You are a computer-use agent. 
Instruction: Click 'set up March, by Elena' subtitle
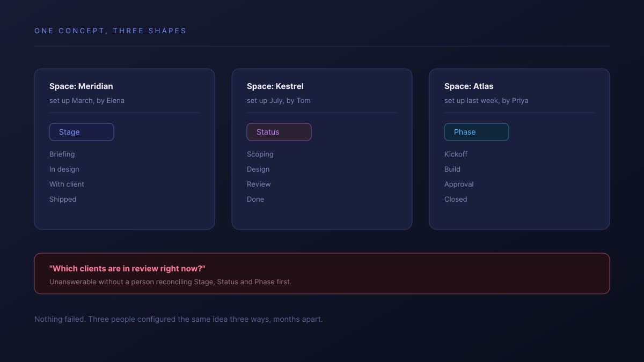[x=87, y=101]
